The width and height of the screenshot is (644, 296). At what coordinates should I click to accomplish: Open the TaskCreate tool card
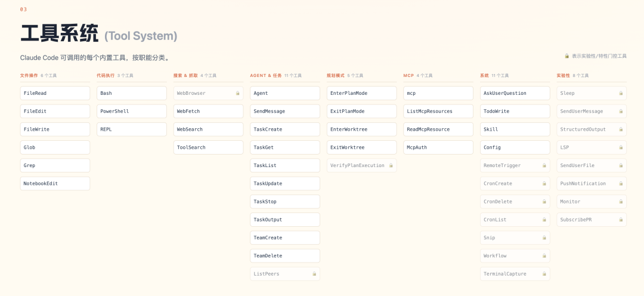pos(284,129)
